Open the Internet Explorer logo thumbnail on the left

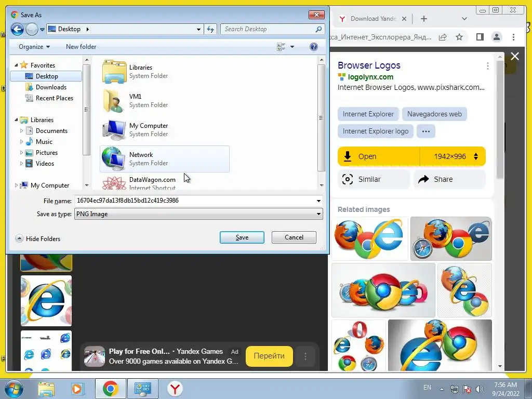click(x=46, y=301)
